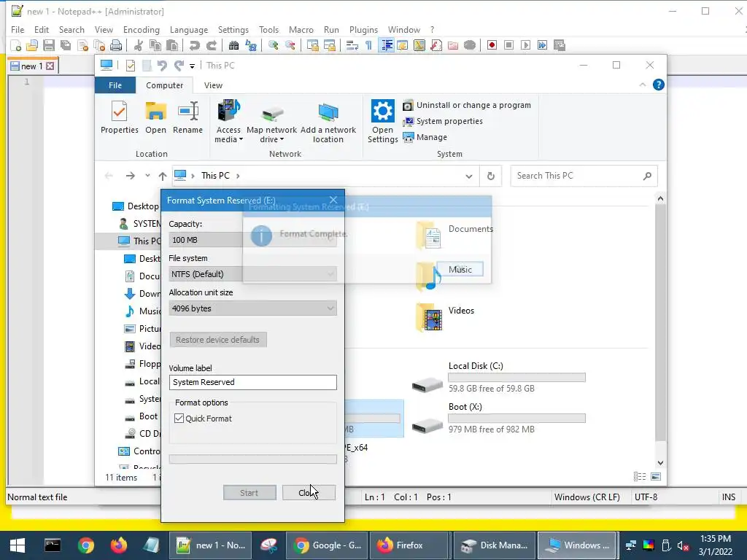Click Add a network location icon

click(328, 122)
